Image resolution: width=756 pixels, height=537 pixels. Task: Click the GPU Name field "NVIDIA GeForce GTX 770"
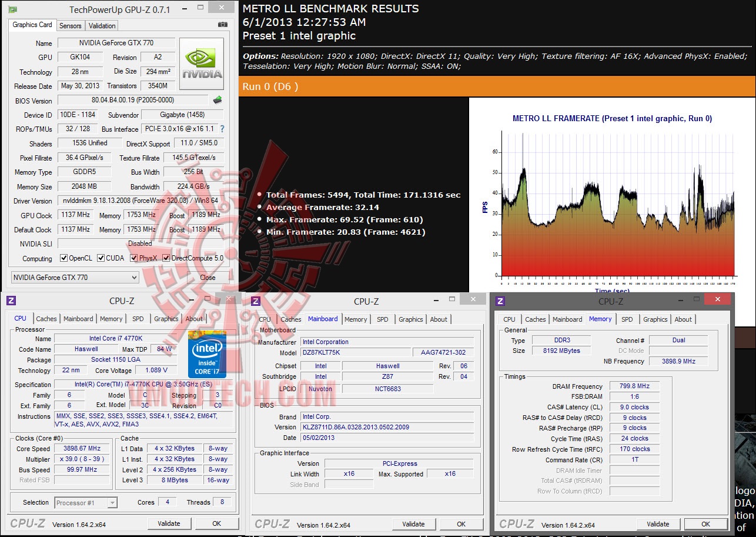coord(115,43)
